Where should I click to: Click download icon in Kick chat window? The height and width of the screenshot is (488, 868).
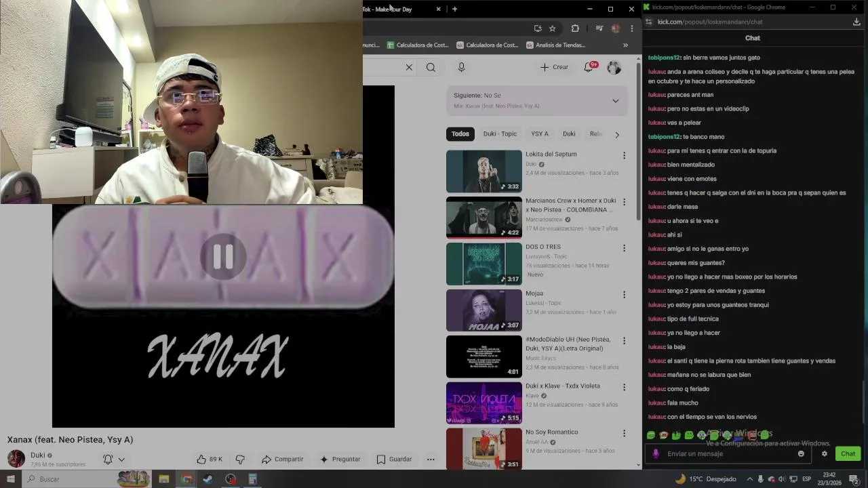(x=856, y=22)
